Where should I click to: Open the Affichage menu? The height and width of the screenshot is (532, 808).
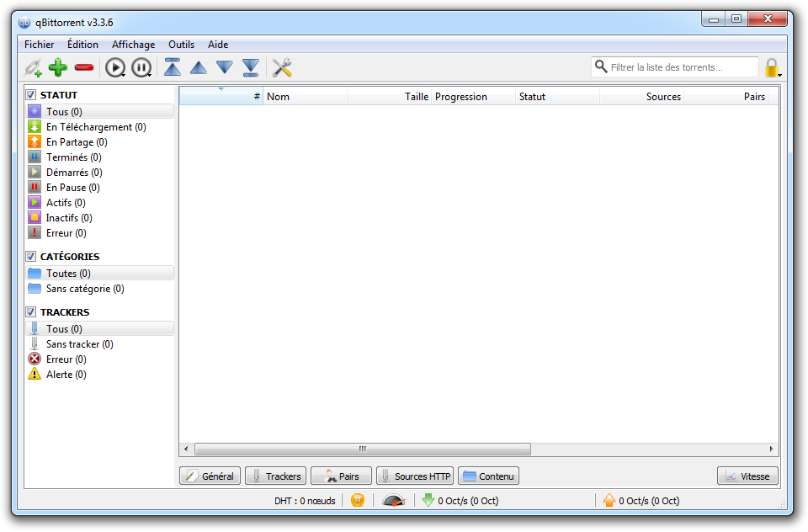tap(133, 44)
